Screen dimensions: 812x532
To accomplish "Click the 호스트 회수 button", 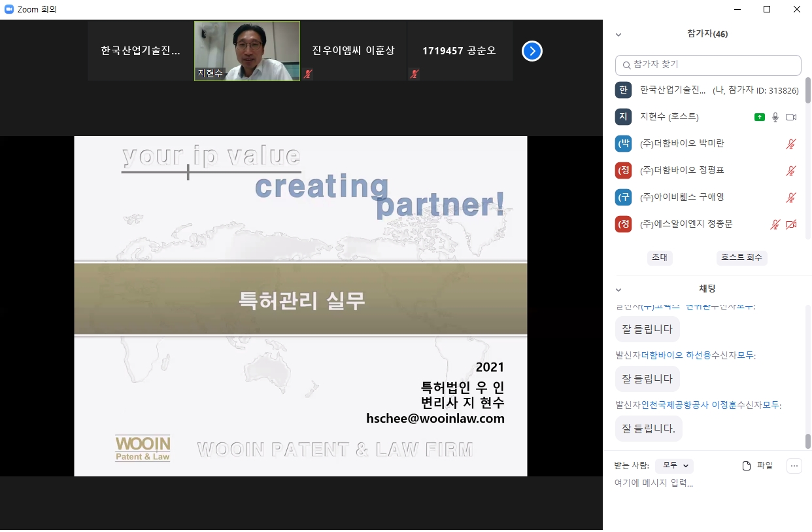I will click(741, 258).
